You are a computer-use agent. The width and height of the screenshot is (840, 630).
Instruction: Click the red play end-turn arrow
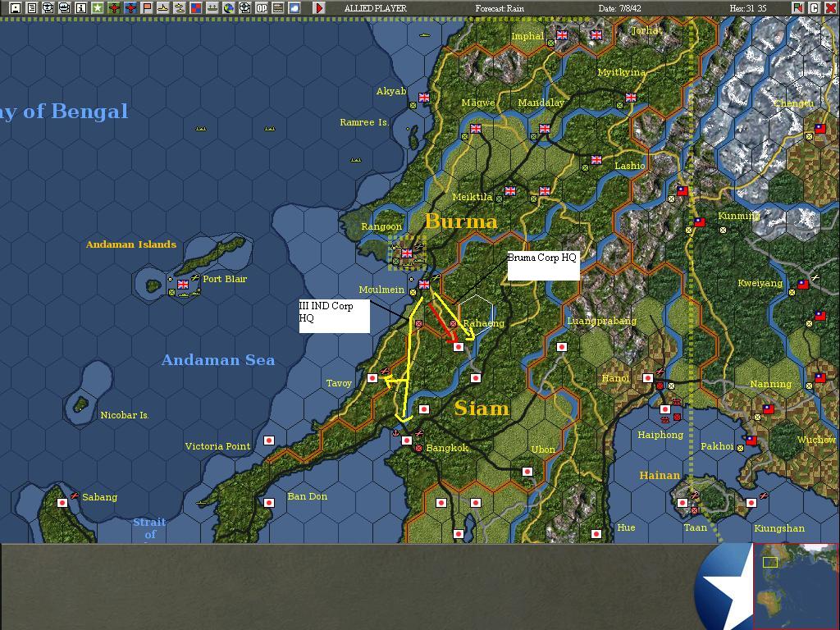319,7
